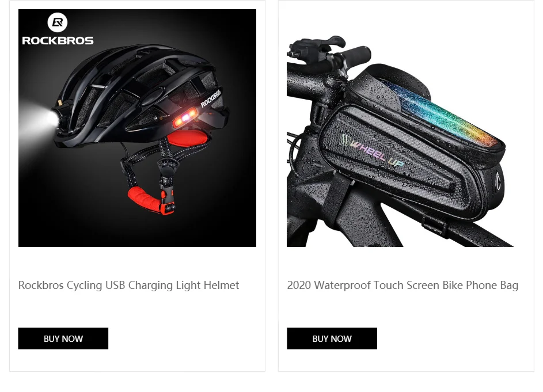This screenshot has height=392, width=543.
Task: Click the circular Rockbros R logo icon
Action: point(57,22)
